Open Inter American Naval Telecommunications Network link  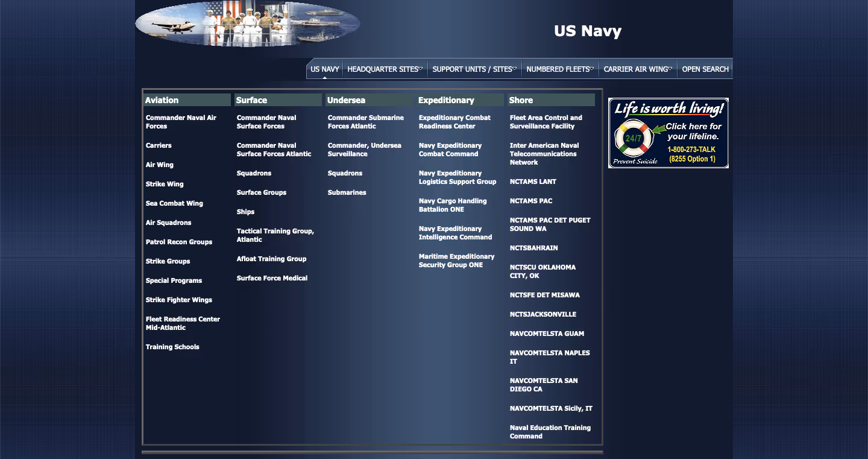point(544,154)
